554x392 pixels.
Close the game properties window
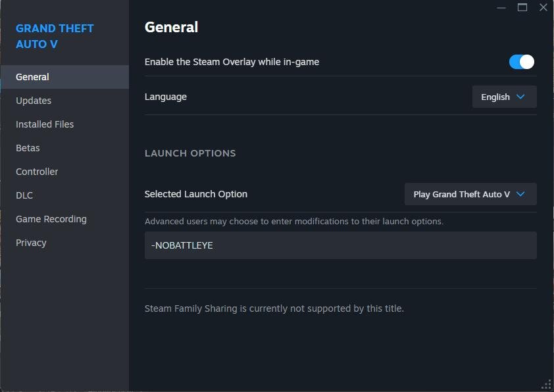(x=543, y=7)
